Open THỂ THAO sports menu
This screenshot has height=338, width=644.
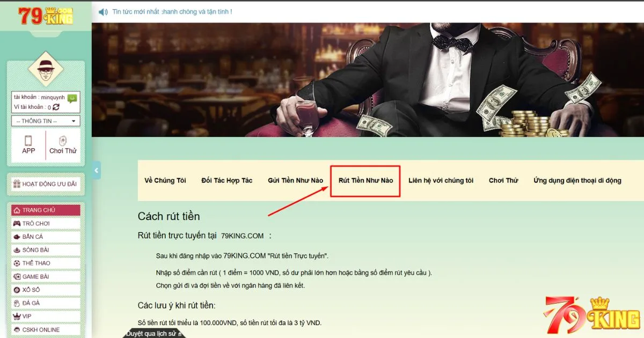click(x=46, y=263)
